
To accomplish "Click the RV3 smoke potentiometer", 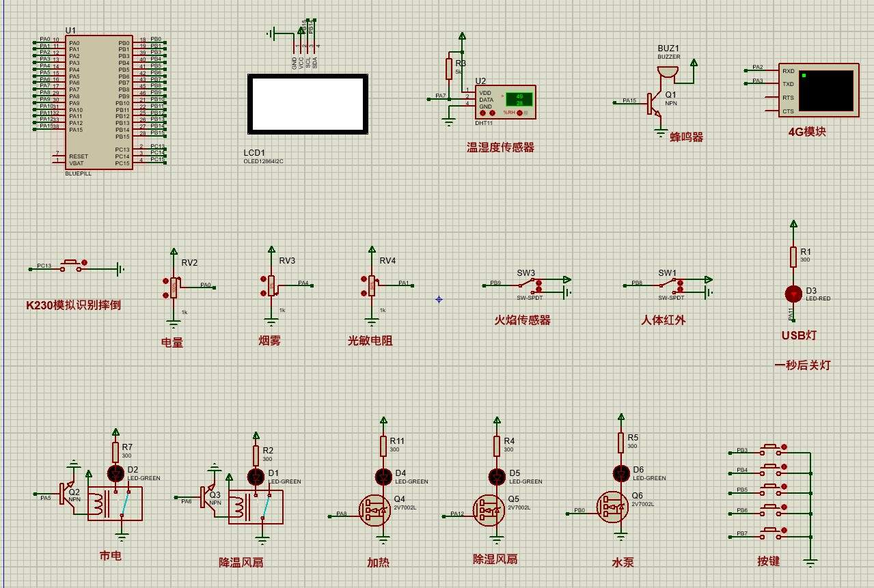I will click(271, 285).
